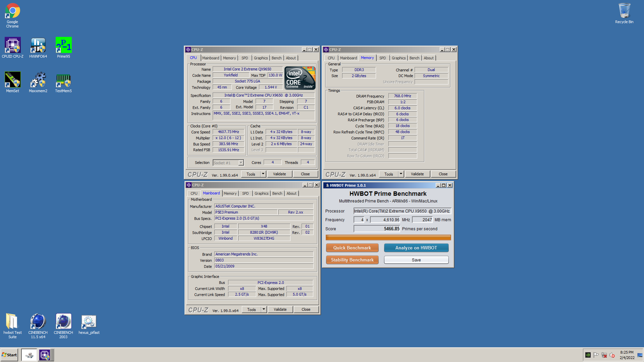
Task: Open SPD tab in the Memory window
Action: click(x=383, y=58)
